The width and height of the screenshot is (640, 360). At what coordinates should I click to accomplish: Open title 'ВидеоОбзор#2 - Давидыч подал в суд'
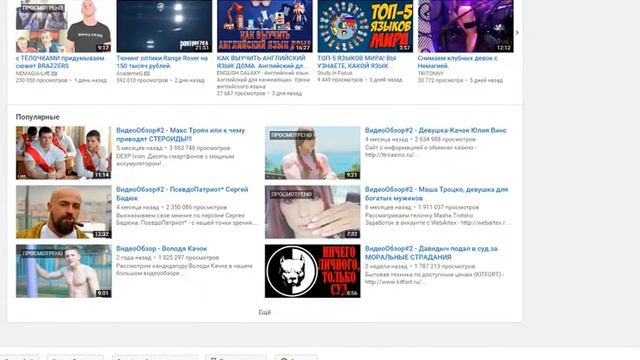[x=431, y=253]
